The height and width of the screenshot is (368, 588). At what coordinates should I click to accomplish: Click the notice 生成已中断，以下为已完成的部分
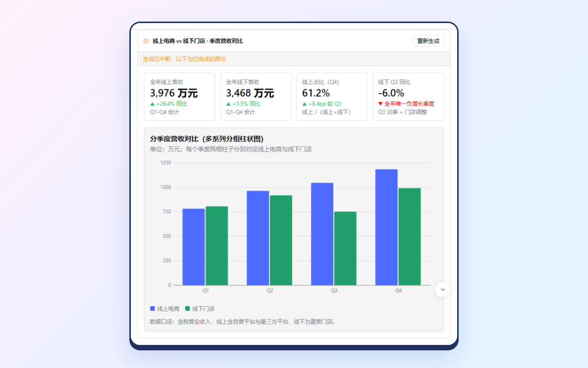tap(184, 59)
